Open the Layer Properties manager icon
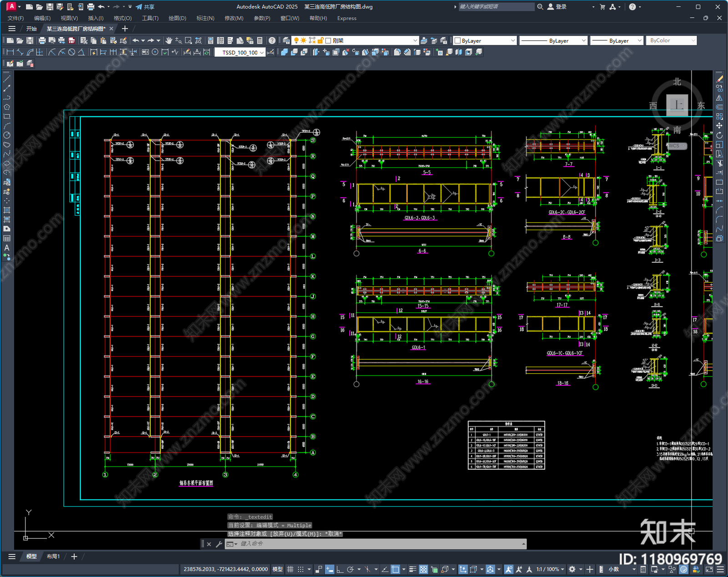 click(x=286, y=40)
